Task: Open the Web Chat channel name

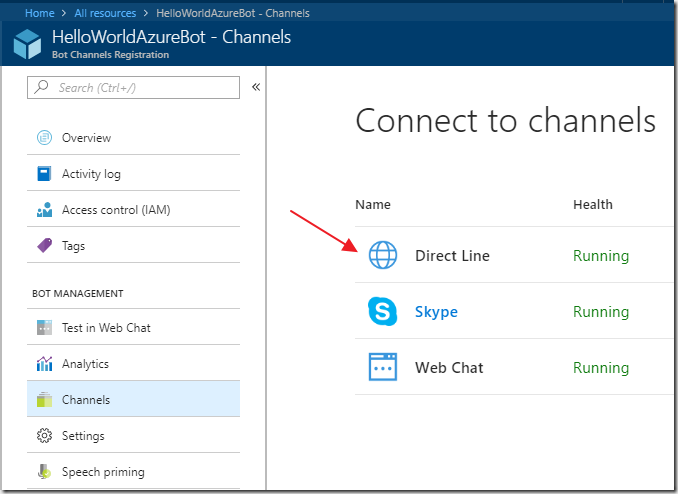Action: point(449,368)
